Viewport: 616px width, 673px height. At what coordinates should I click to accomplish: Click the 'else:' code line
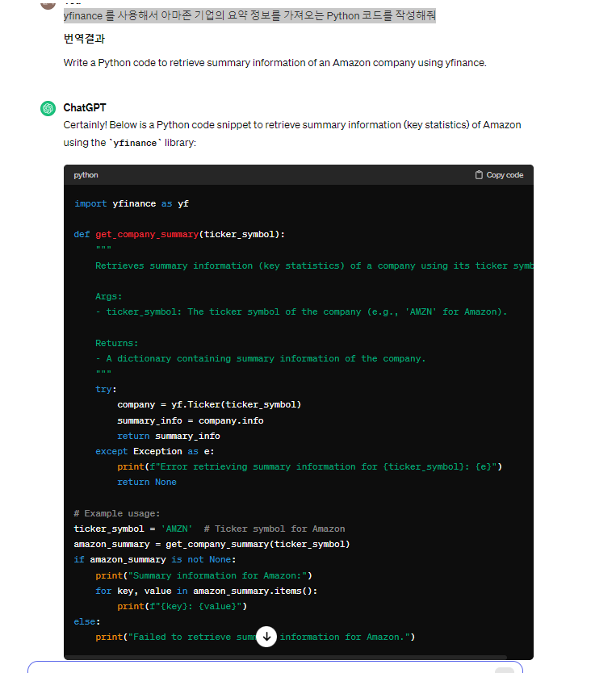pyautogui.click(x=87, y=622)
